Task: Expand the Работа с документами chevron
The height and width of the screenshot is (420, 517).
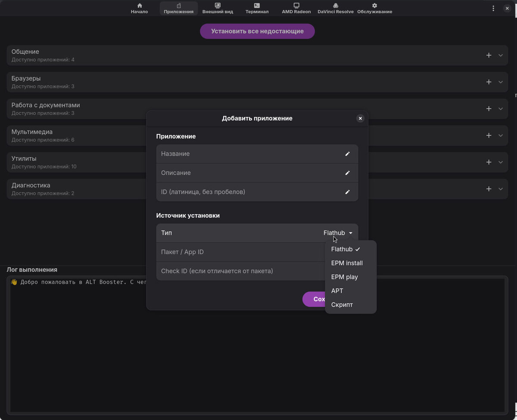Action: pos(501,108)
